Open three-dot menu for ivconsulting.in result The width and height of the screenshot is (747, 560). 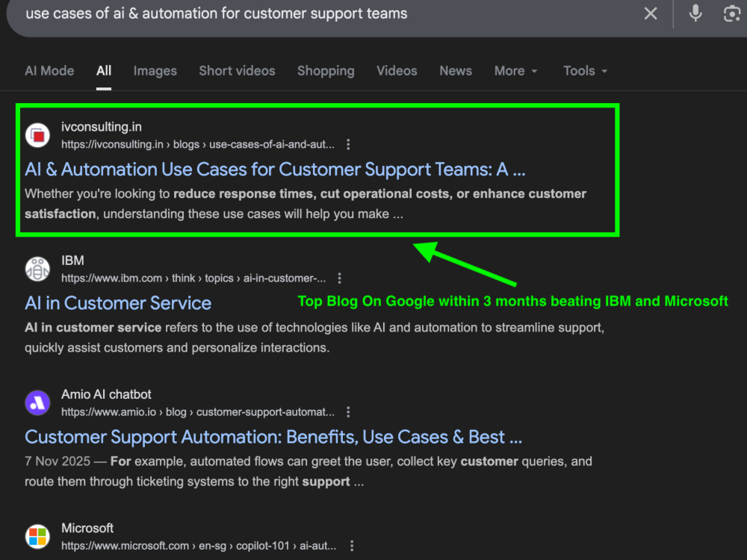point(348,144)
